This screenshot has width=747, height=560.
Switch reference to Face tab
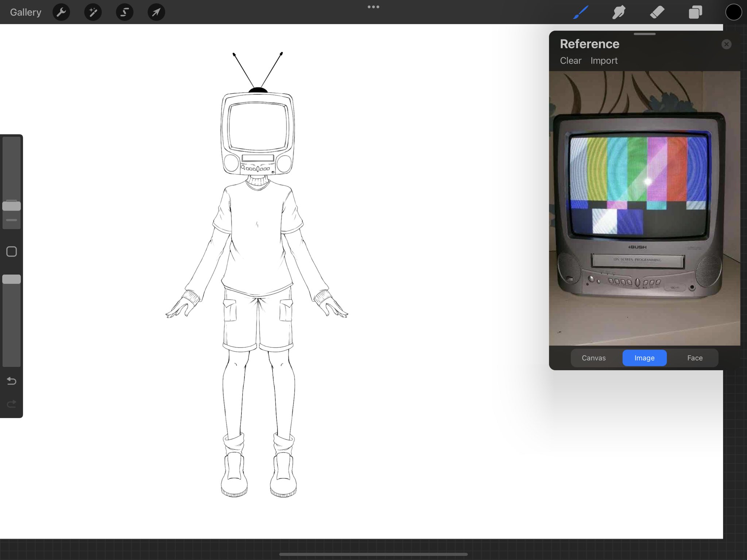click(694, 358)
